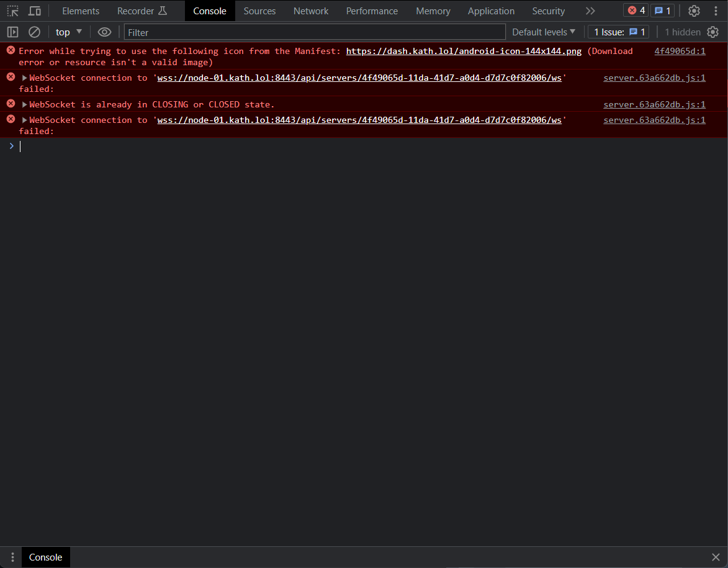This screenshot has width=728, height=568.
Task: Switch to the Sources panel
Action: tap(259, 11)
